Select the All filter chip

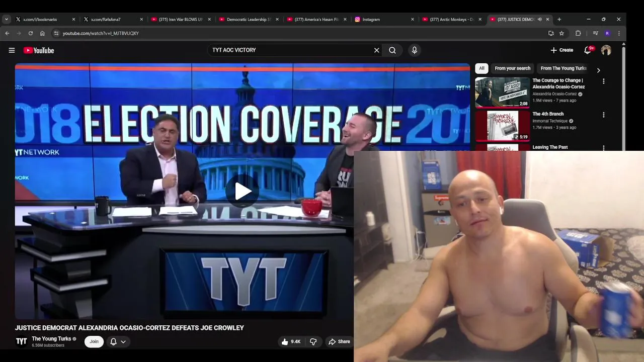(481, 68)
